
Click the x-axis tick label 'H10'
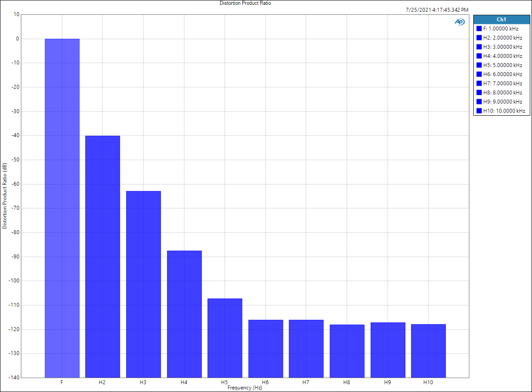click(428, 382)
